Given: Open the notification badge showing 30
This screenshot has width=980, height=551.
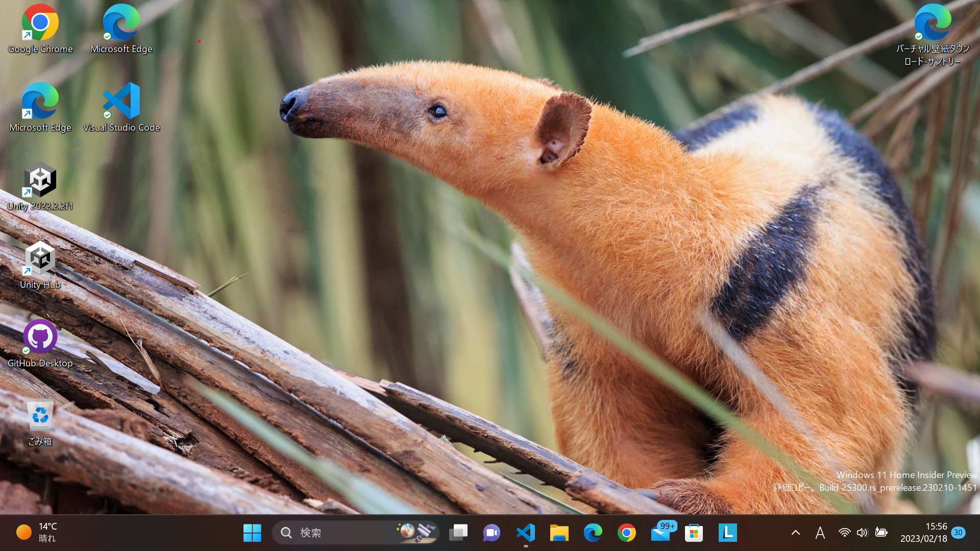Looking at the screenshot, I should pyautogui.click(x=958, y=533).
